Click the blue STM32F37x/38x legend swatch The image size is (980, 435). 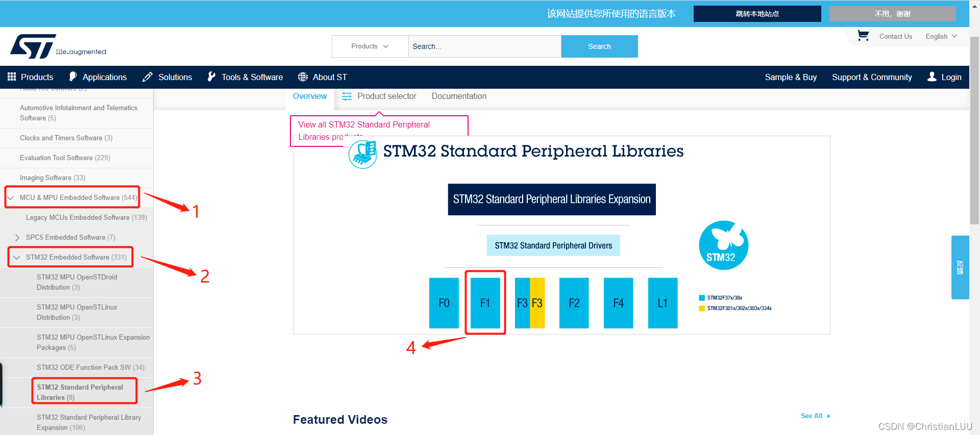coord(702,298)
